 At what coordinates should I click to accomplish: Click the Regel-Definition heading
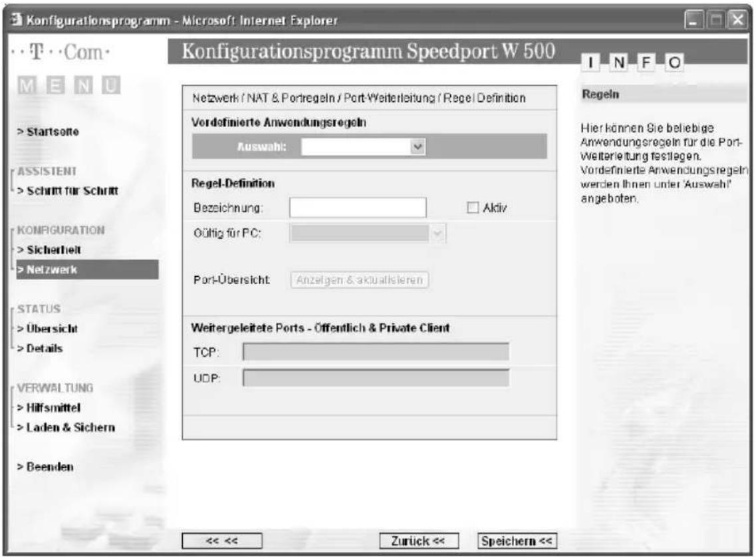tap(233, 184)
